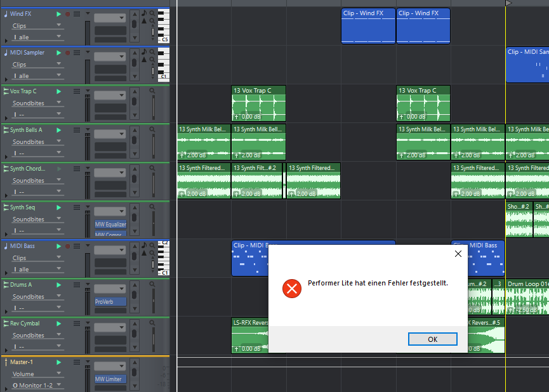
Task: Close the error dialog with the X
Action: (458, 254)
